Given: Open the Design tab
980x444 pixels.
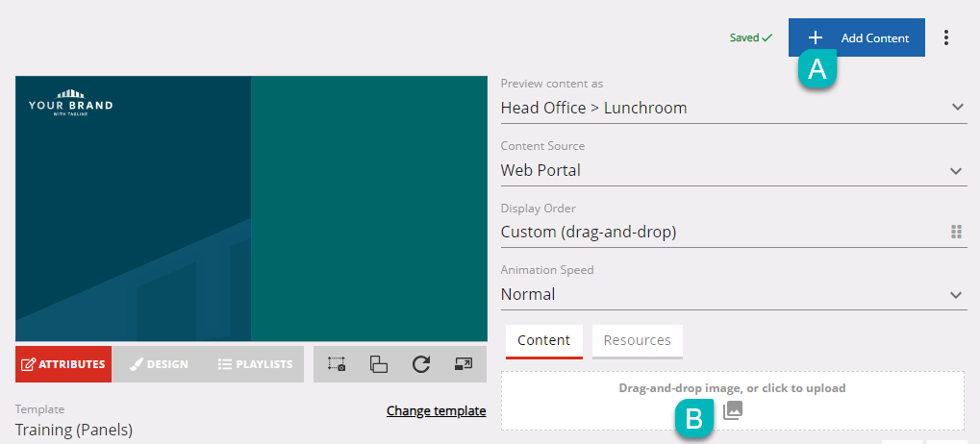Looking at the screenshot, I should (x=159, y=364).
